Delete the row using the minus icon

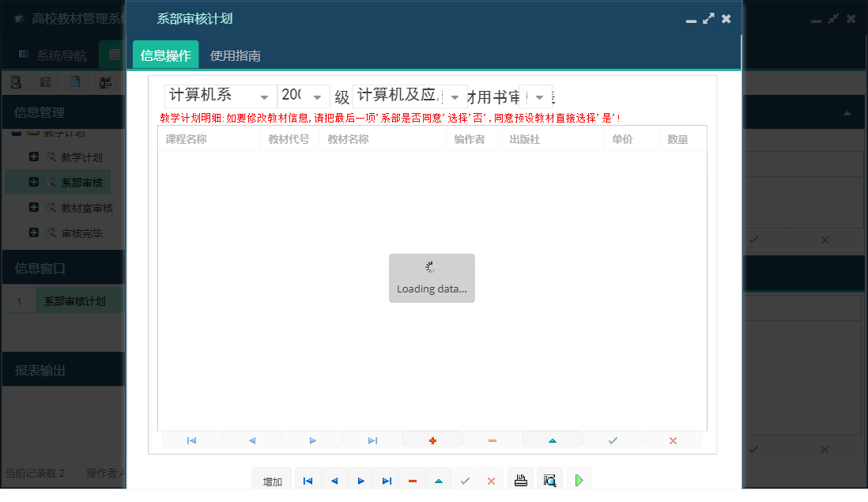[x=492, y=440]
